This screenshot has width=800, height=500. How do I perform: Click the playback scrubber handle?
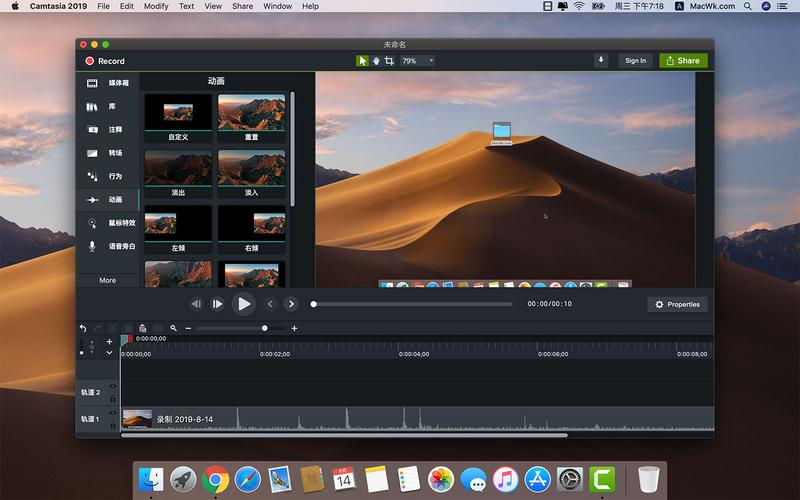314,304
